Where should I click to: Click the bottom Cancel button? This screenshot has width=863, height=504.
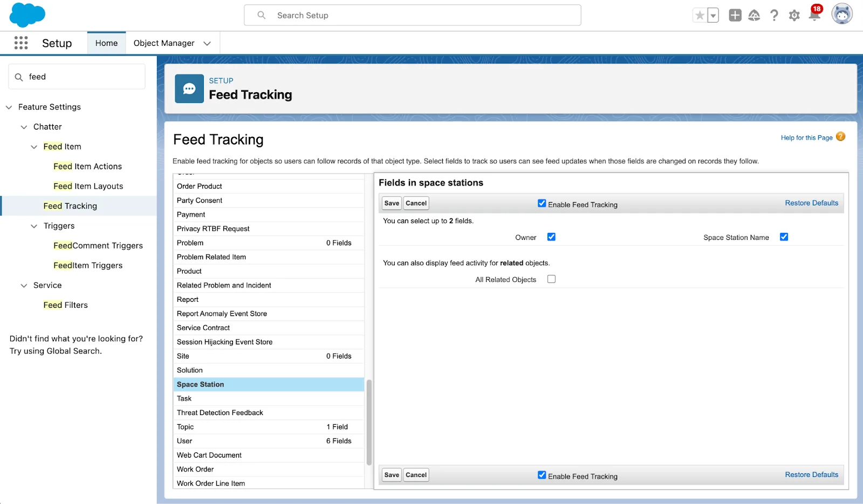tap(416, 475)
